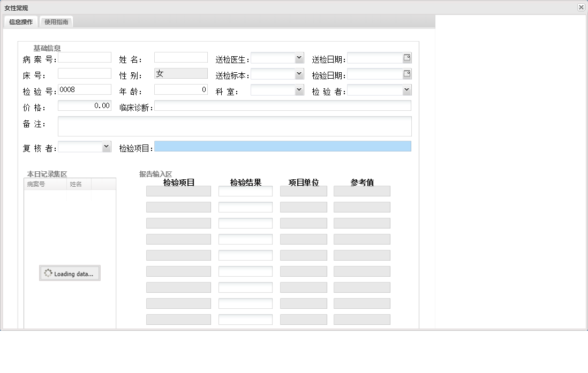Click the 病案号 input field
The width and height of the screenshot is (588, 373).
[85, 57]
